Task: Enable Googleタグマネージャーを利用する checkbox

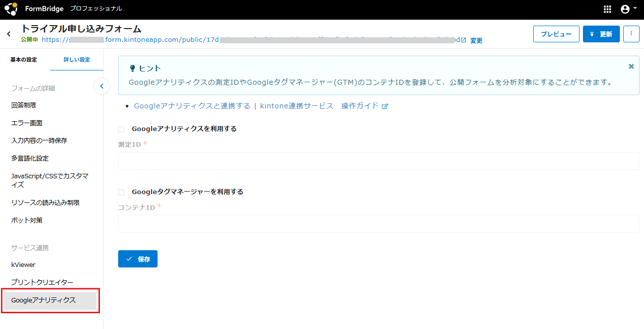Action: pos(121,192)
